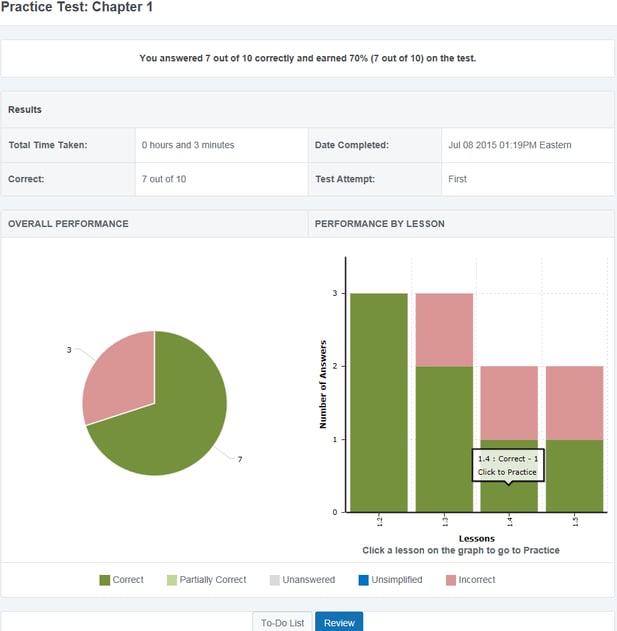The width and height of the screenshot is (617, 631).
Task: Click the green Correct legend swatch
Action: point(104,580)
